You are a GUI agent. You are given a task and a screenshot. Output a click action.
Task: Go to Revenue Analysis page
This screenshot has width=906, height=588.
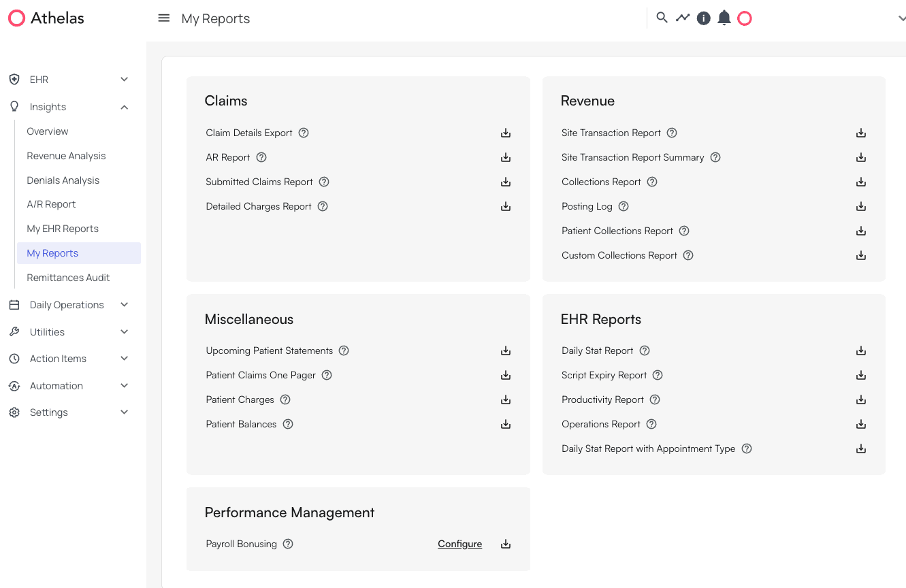tap(66, 156)
